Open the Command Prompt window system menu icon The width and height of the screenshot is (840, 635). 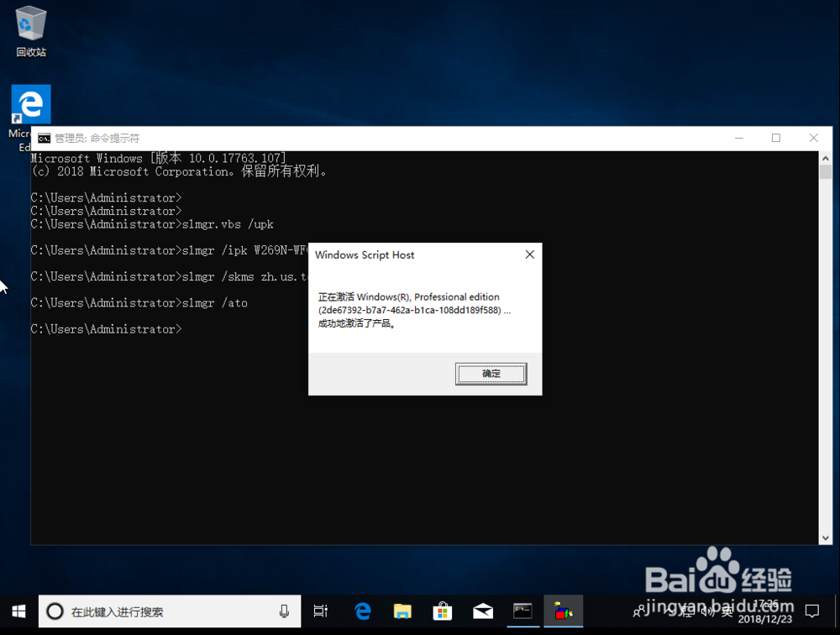pos(44,139)
